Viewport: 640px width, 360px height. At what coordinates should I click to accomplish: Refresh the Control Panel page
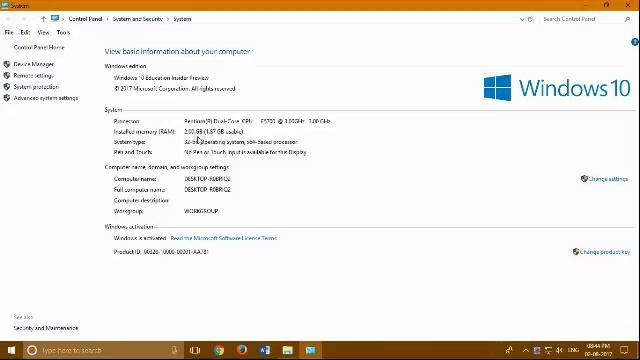[531, 19]
